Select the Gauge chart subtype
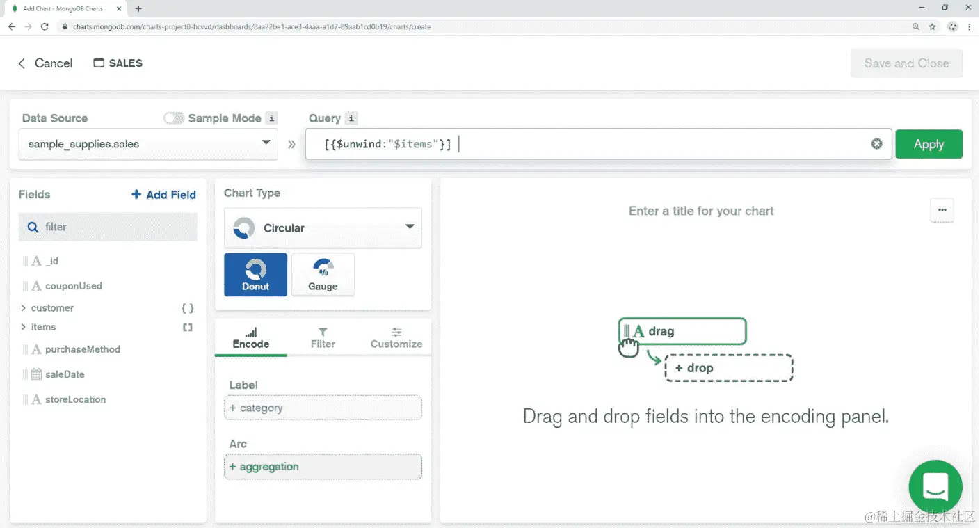Viewport: 980px width, 528px height. 323,275
